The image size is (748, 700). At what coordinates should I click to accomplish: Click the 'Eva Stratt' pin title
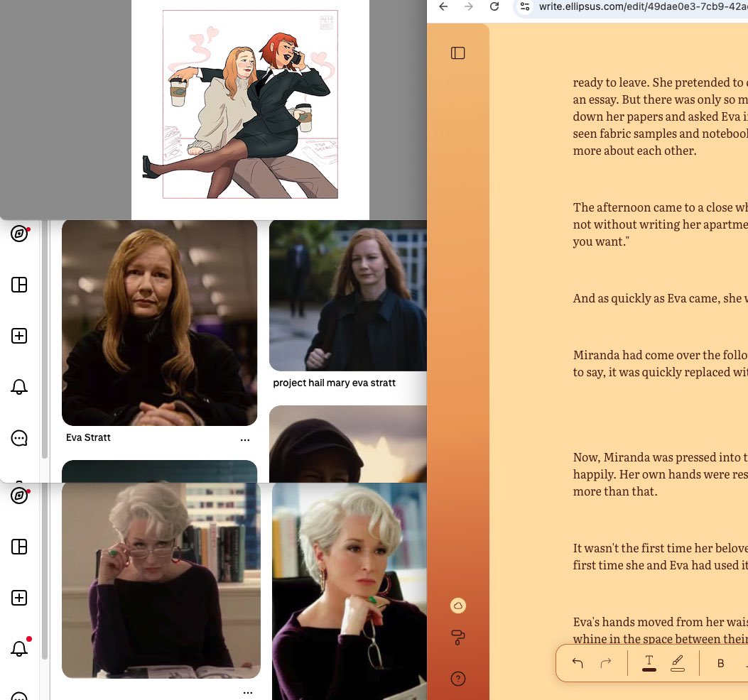pyautogui.click(x=88, y=437)
